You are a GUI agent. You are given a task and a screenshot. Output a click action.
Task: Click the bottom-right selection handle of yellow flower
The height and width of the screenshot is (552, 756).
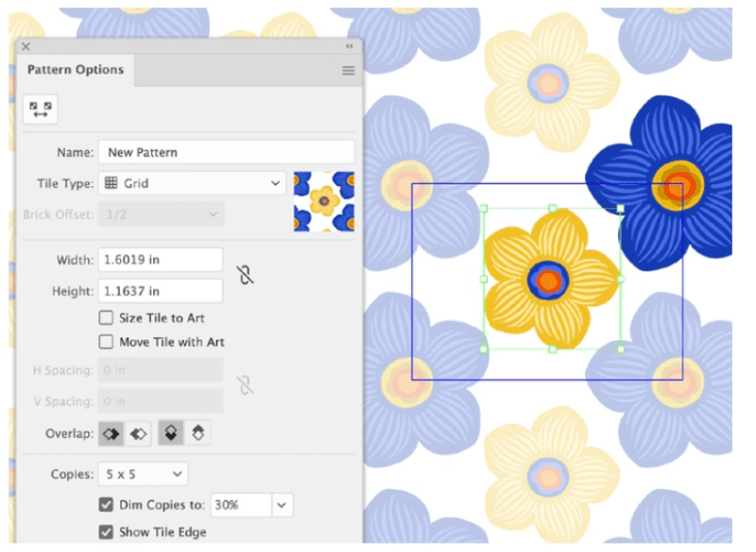(x=621, y=349)
